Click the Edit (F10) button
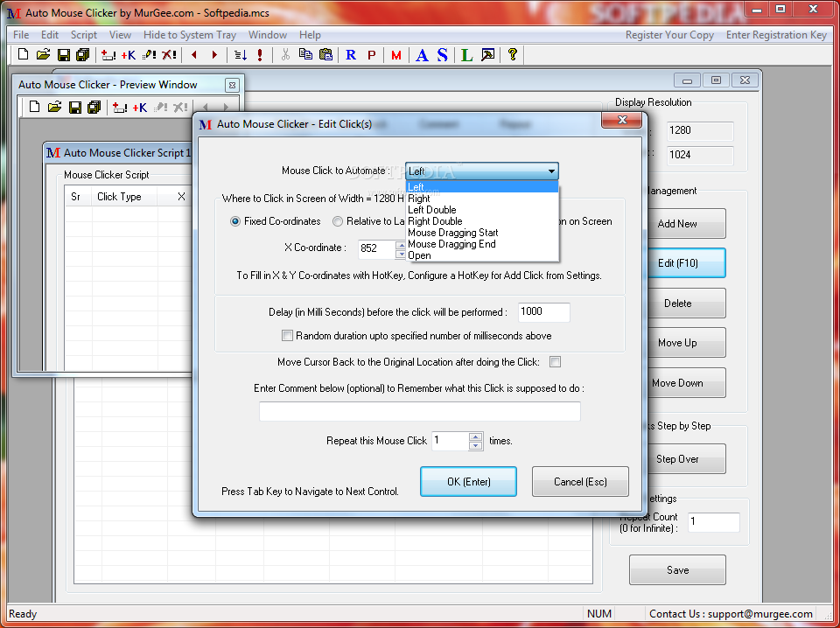The width and height of the screenshot is (840, 628). click(686, 263)
